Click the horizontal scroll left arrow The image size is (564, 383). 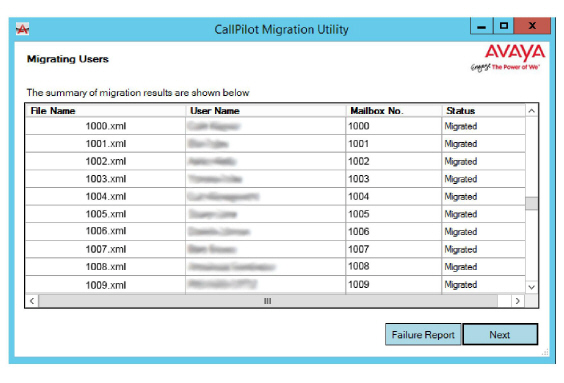click(32, 301)
